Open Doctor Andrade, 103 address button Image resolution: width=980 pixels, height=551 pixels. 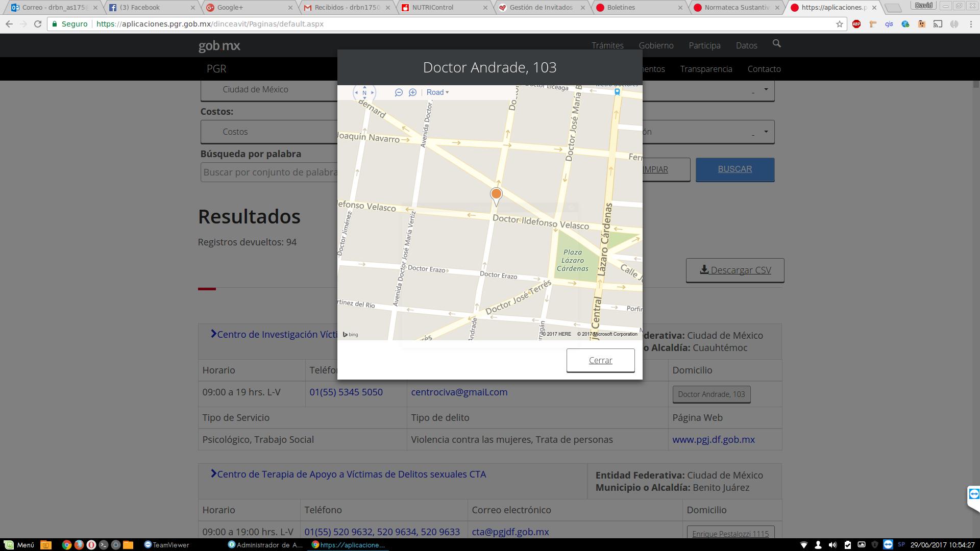712,394
